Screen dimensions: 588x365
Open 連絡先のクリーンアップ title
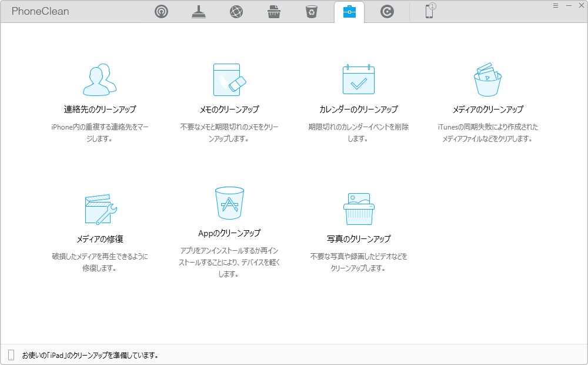[x=100, y=109]
